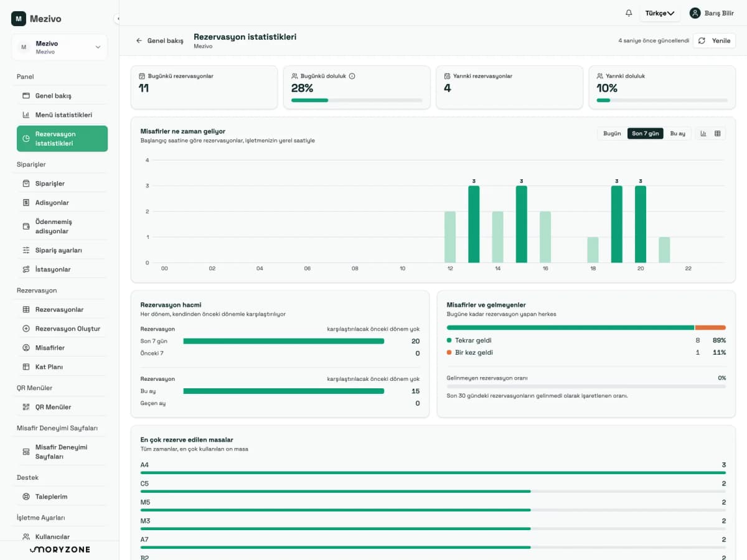This screenshot has width=747, height=560.
Task: Click the Mezivo logo icon
Action: (18, 19)
